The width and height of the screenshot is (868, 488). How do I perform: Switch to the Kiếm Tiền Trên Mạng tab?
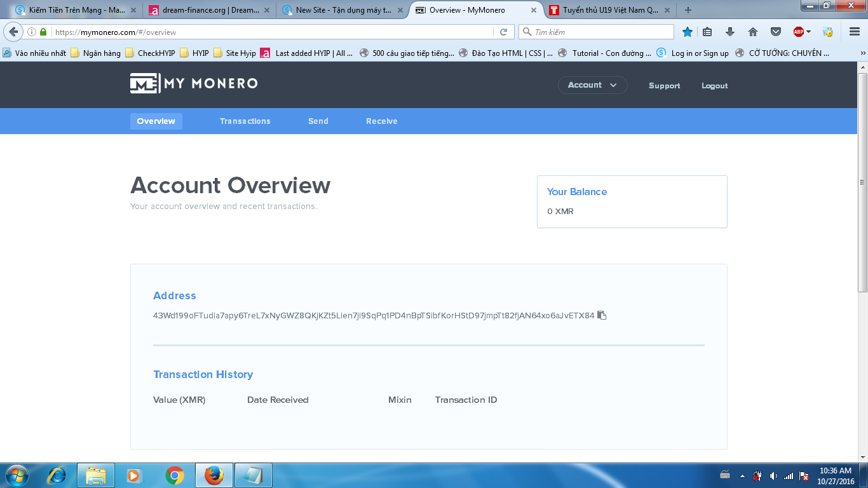76,10
